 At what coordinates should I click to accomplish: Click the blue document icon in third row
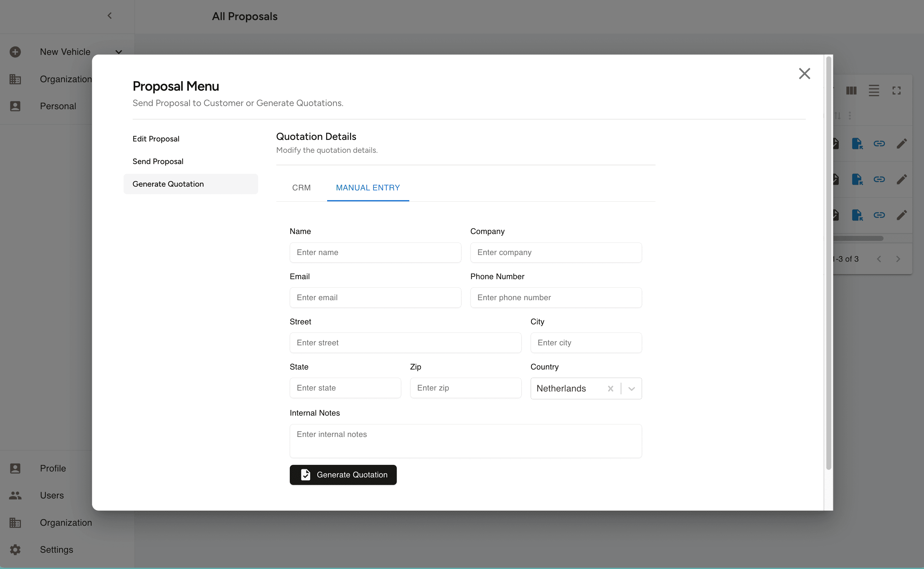point(857,215)
